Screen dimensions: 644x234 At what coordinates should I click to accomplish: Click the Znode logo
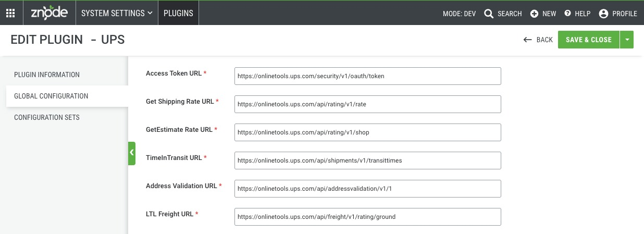click(x=49, y=13)
